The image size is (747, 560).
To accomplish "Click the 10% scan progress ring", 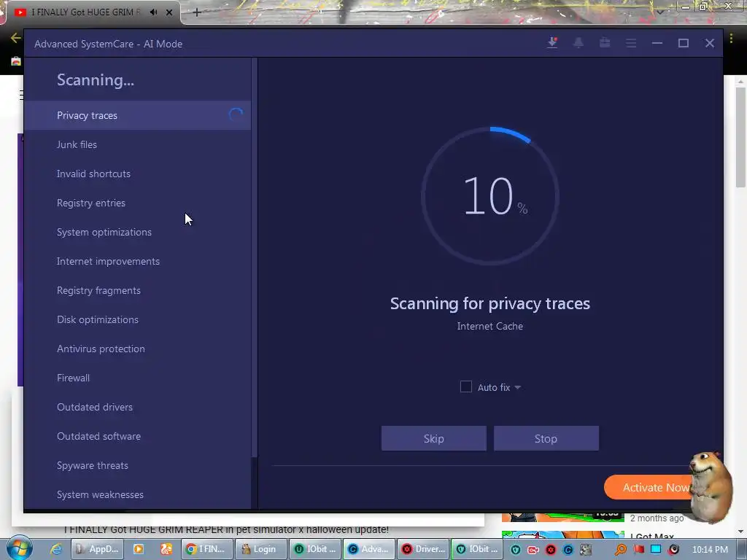I will (489, 195).
